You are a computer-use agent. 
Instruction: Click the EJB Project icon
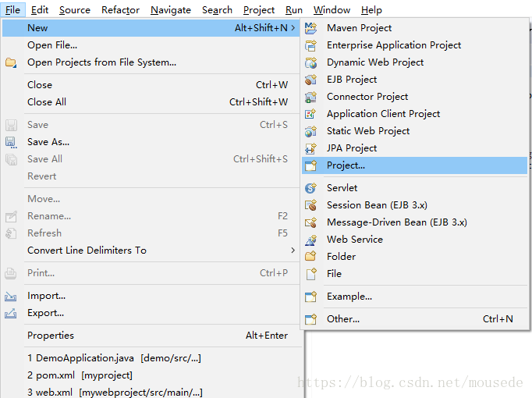[311, 80]
